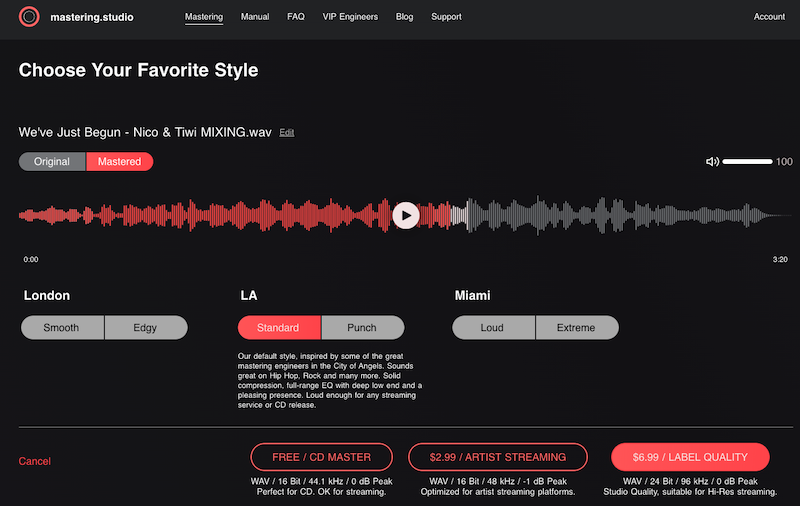Play the track with the waveform play button
This screenshot has height=506, width=800.
(x=406, y=215)
